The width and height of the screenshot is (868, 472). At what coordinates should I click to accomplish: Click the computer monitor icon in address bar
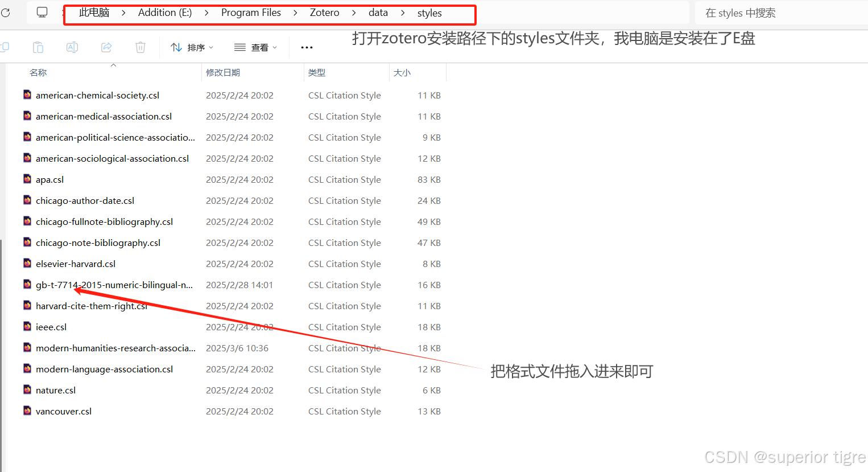pos(42,13)
